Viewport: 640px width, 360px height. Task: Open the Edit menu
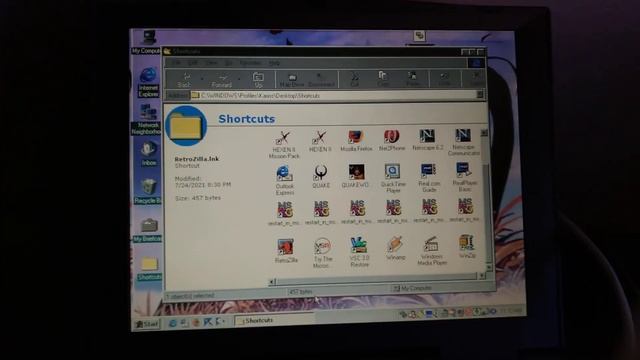tap(193, 62)
